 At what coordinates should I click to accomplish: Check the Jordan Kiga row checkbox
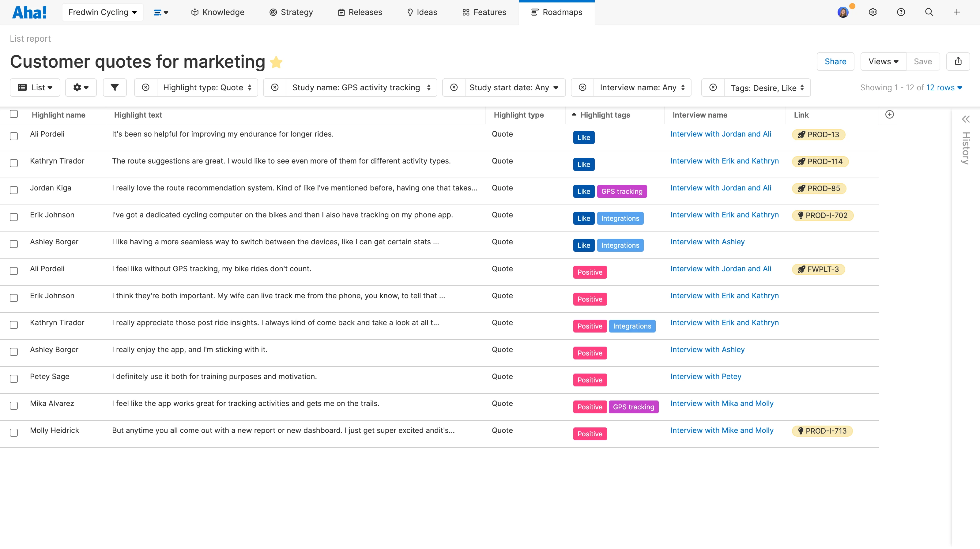(14, 190)
